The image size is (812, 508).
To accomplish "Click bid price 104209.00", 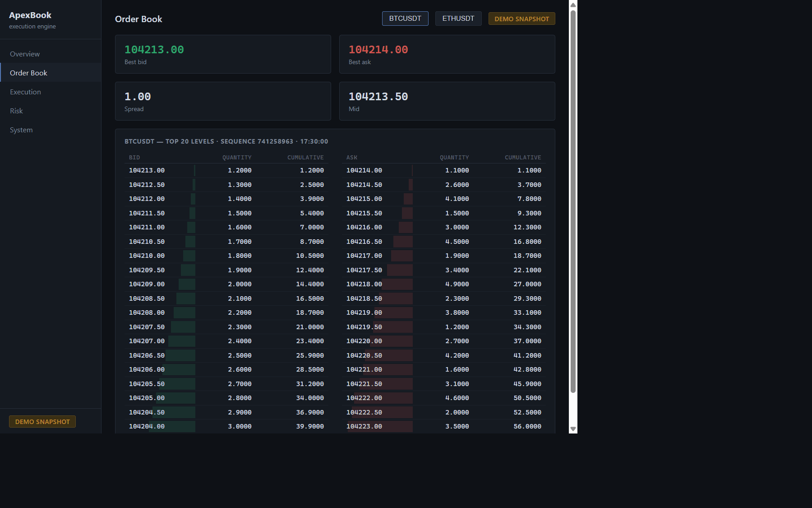I will click(x=147, y=284).
